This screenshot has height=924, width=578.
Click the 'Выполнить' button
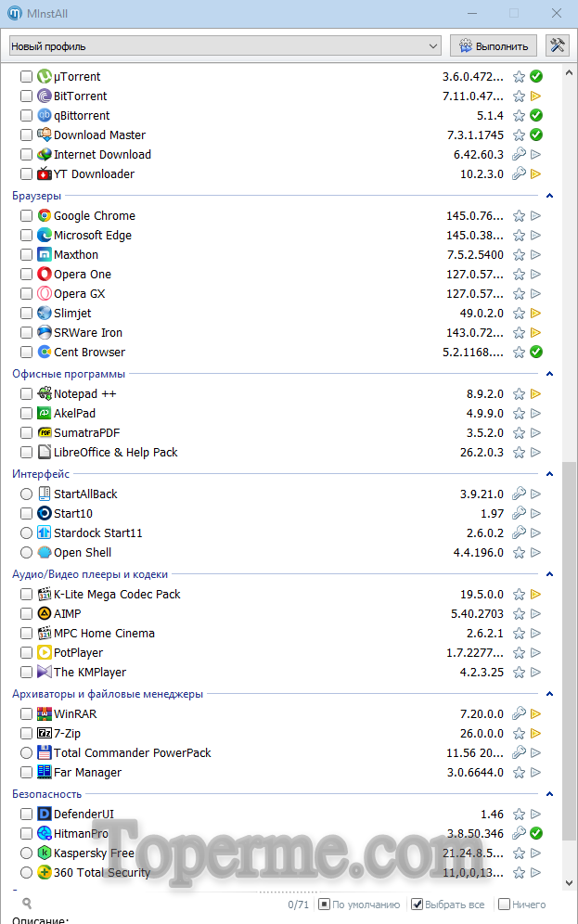click(x=494, y=45)
